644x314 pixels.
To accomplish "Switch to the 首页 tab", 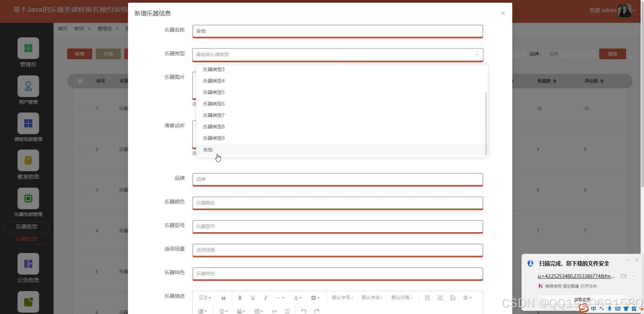I will (63, 29).
